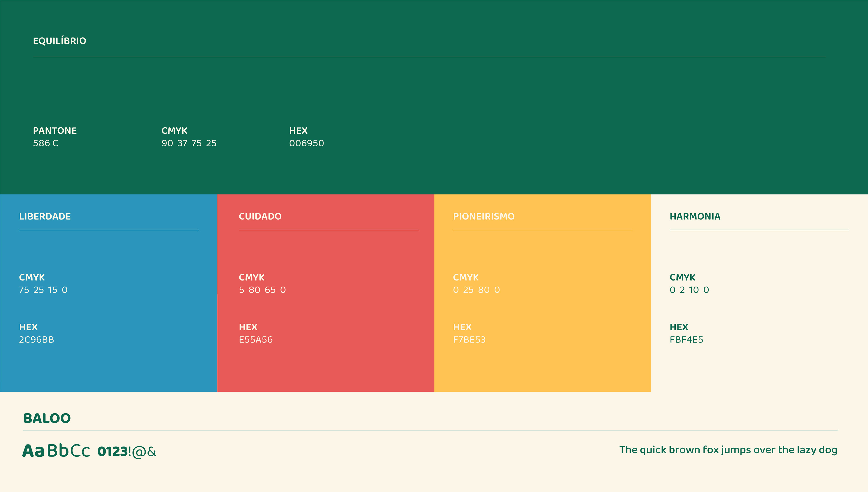This screenshot has width=868, height=492.
Task: Select hex value FBF4E5
Action: coord(686,340)
